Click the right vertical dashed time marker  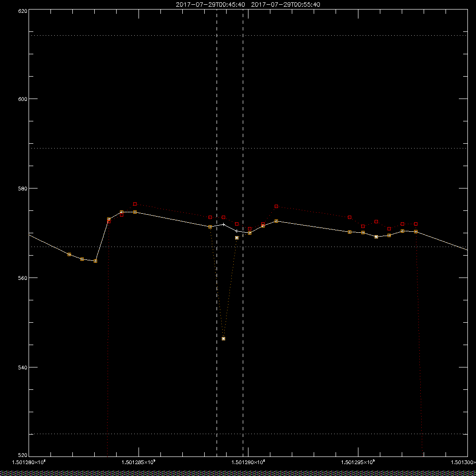(243, 233)
